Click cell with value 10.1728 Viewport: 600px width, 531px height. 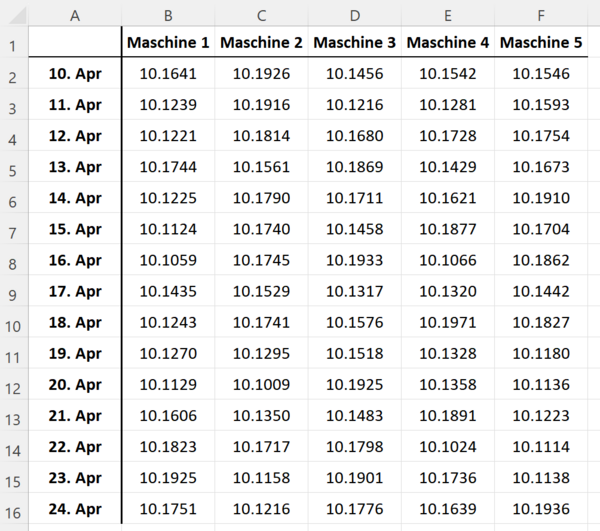[448, 135]
